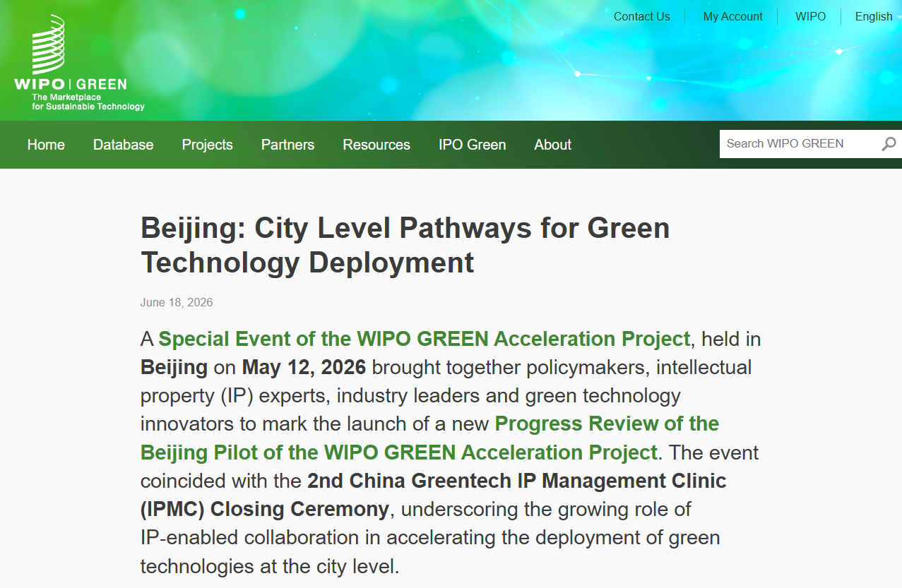Click the June 18, 2026 date text
Image resolution: width=902 pixels, height=588 pixels.
coord(177,302)
